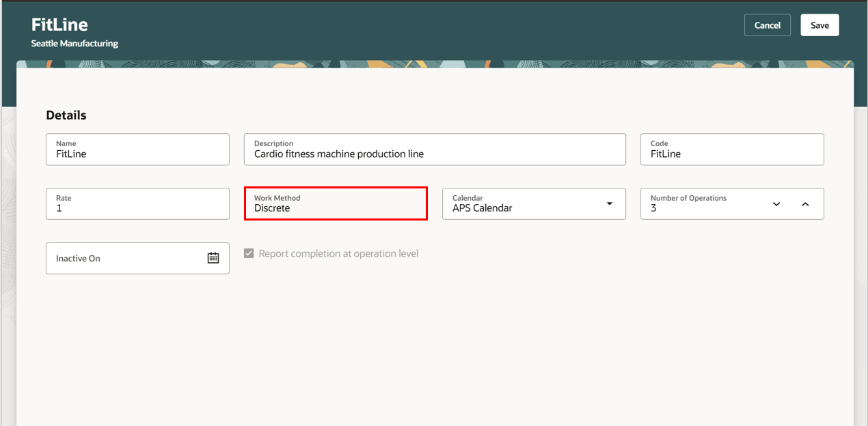Click the FitLine page title
This screenshot has width=868, height=426.
click(x=59, y=25)
